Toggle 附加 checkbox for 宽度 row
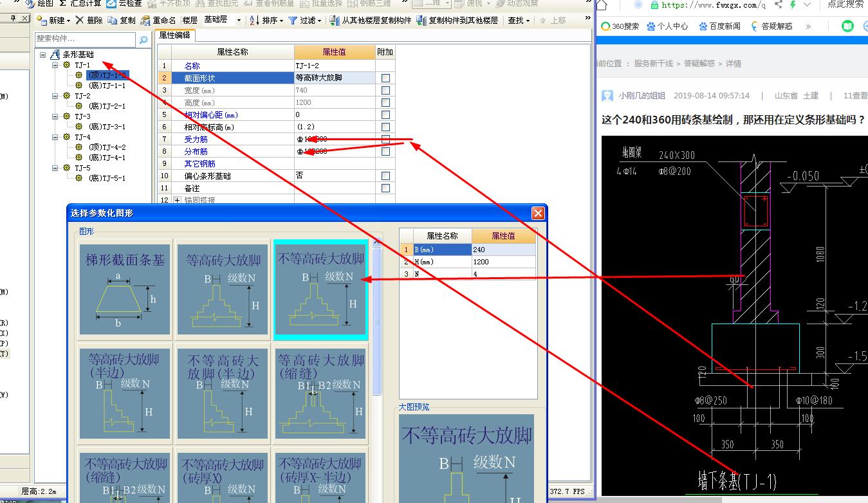 (385, 90)
